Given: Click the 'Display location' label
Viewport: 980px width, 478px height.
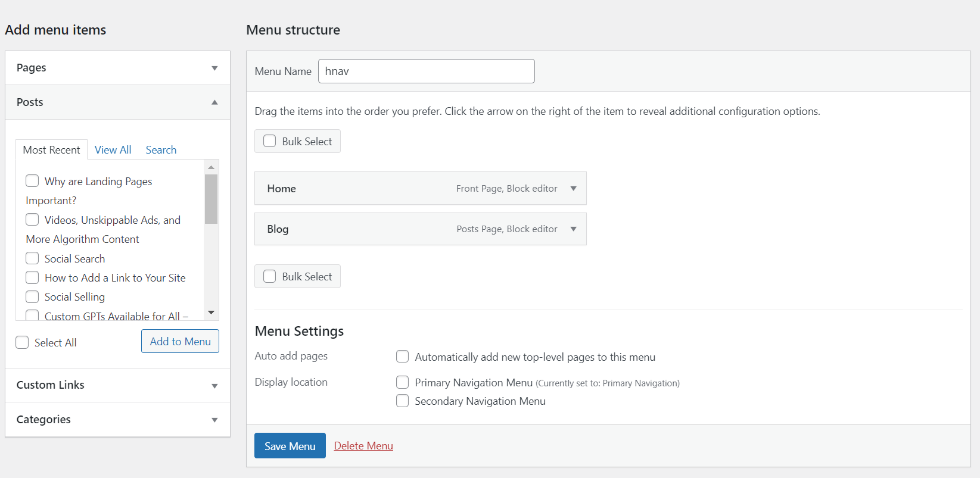Looking at the screenshot, I should pos(291,382).
